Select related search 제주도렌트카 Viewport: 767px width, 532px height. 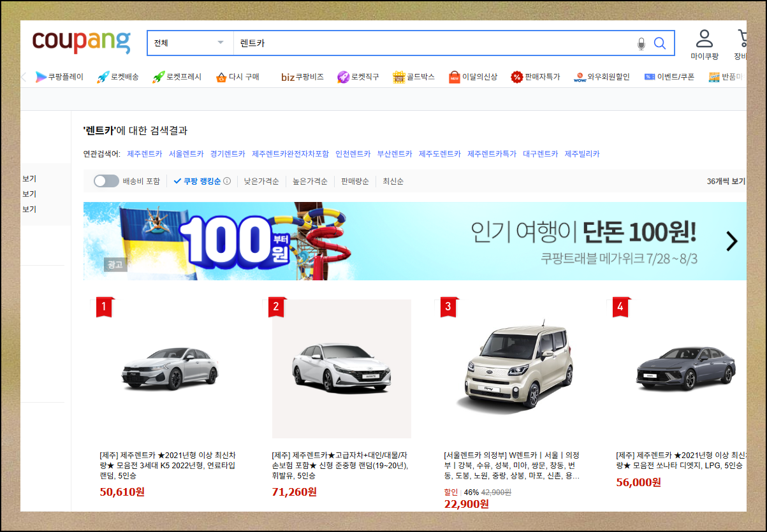pos(440,154)
